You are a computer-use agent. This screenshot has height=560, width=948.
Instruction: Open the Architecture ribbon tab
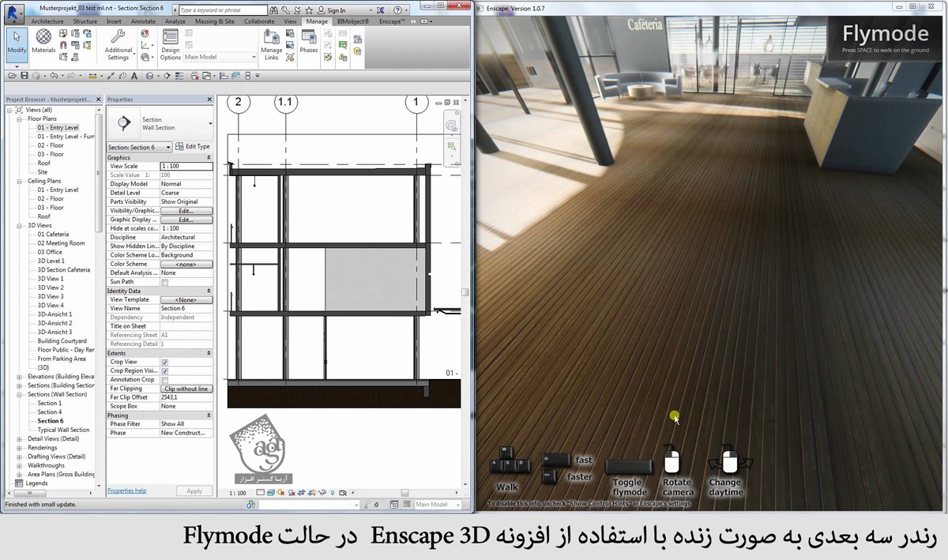(47, 21)
